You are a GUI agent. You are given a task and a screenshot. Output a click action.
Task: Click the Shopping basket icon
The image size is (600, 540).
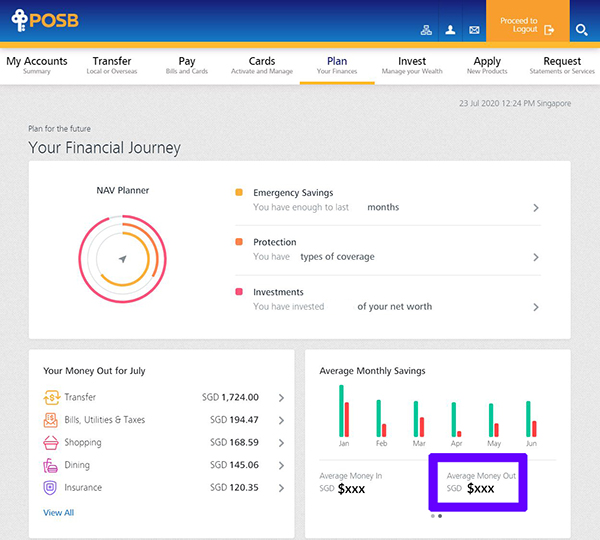(x=51, y=443)
